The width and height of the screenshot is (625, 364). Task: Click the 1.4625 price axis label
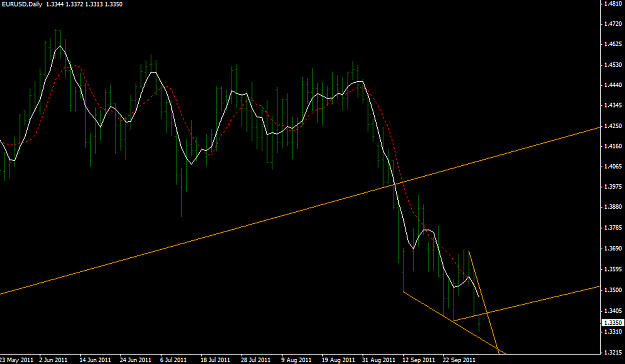614,44
